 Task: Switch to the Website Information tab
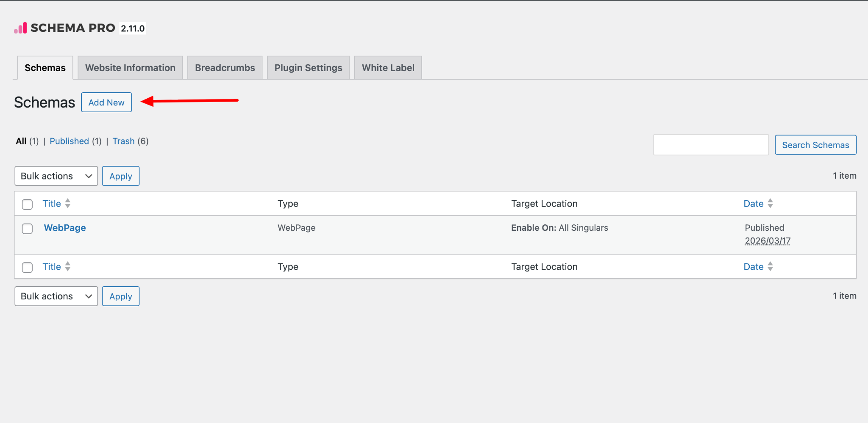[x=130, y=68]
